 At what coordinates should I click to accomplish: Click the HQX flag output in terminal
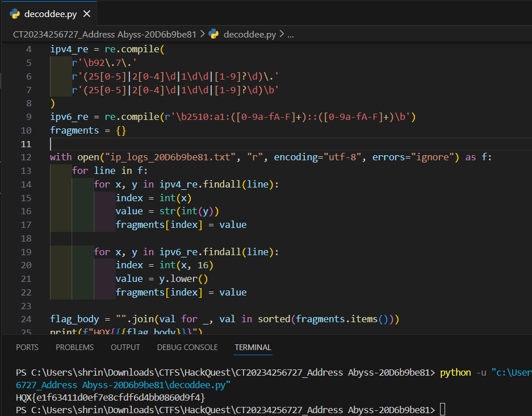coord(110,397)
